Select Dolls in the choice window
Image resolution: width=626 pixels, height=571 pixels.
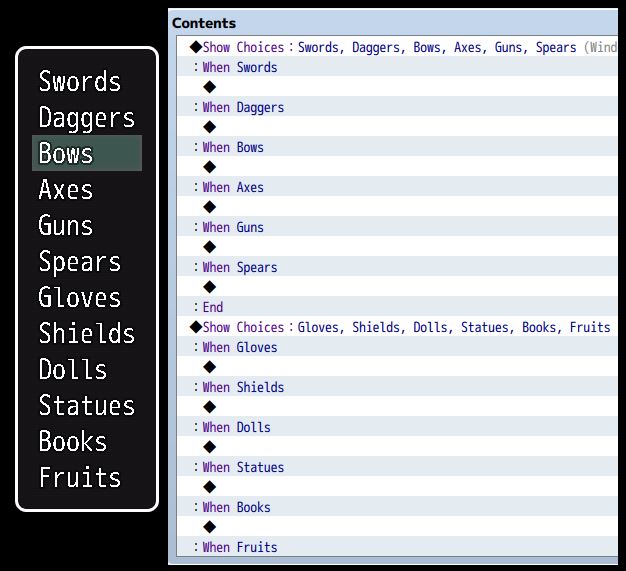click(87, 369)
